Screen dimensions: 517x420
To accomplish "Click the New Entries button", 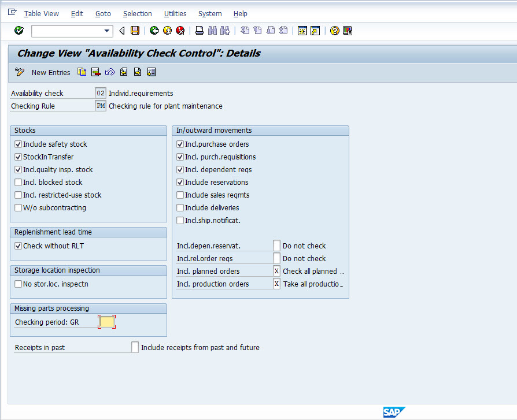I will [x=51, y=72].
